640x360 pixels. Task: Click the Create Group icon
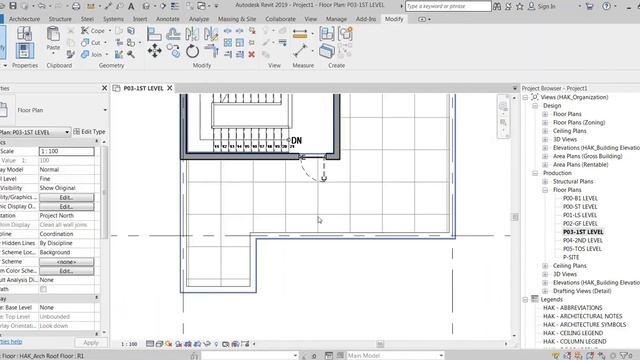[x=345, y=33]
